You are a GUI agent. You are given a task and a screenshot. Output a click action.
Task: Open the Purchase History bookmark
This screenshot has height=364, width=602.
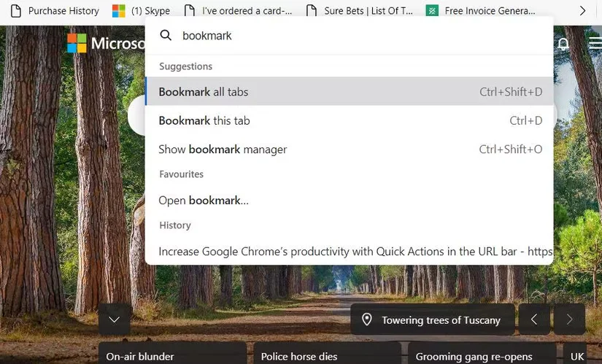[x=55, y=11]
